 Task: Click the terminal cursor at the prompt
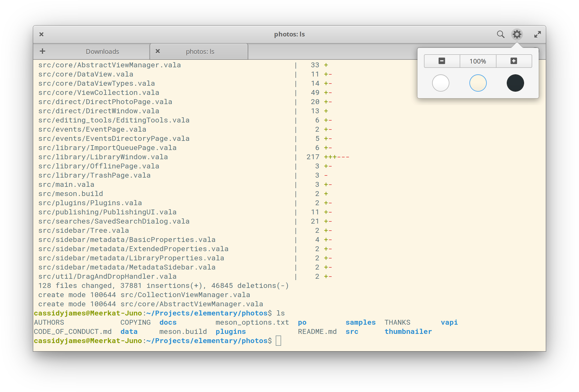[x=278, y=341]
